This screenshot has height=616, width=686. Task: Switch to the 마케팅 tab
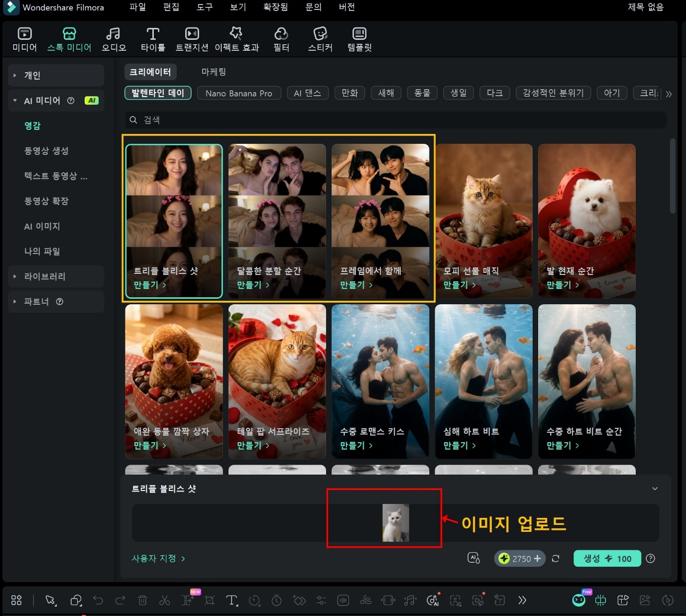click(214, 72)
